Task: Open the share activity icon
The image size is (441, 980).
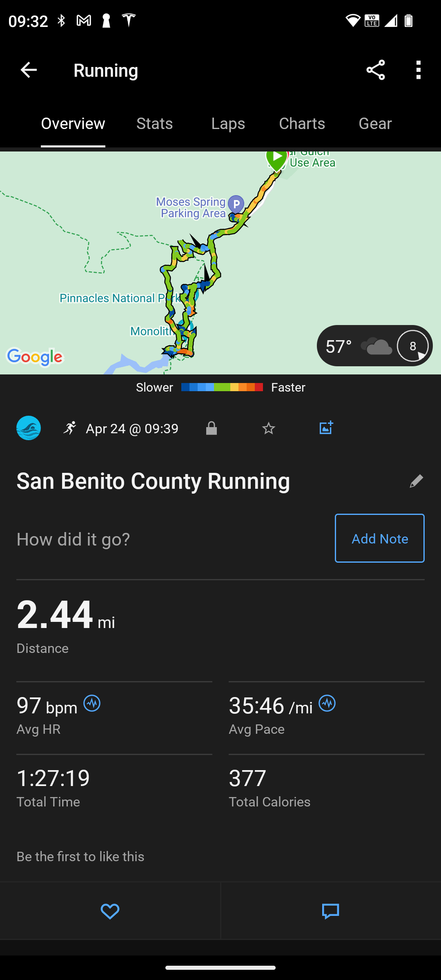Action: (376, 70)
